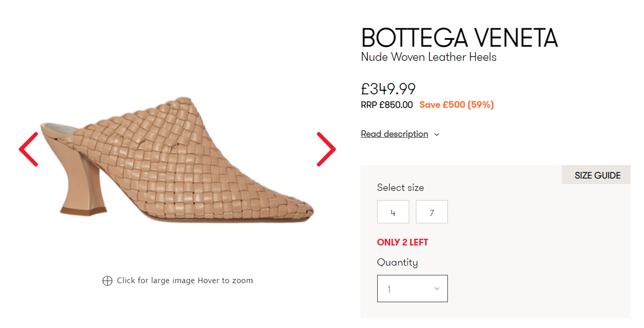
Task: Click the Nude Woven Leather Heels title
Action: 429,57
